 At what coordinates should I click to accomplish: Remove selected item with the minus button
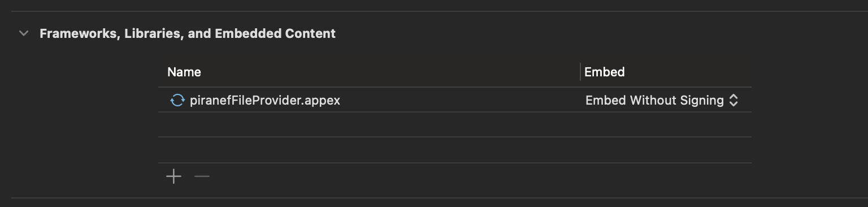202,176
